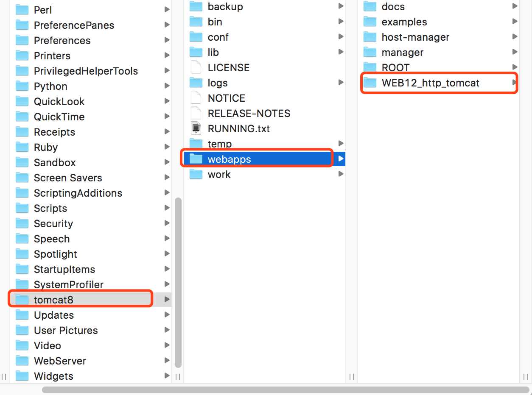Select the QuickTime folder name
The width and height of the screenshot is (532, 395).
click(x=59, y=117)
